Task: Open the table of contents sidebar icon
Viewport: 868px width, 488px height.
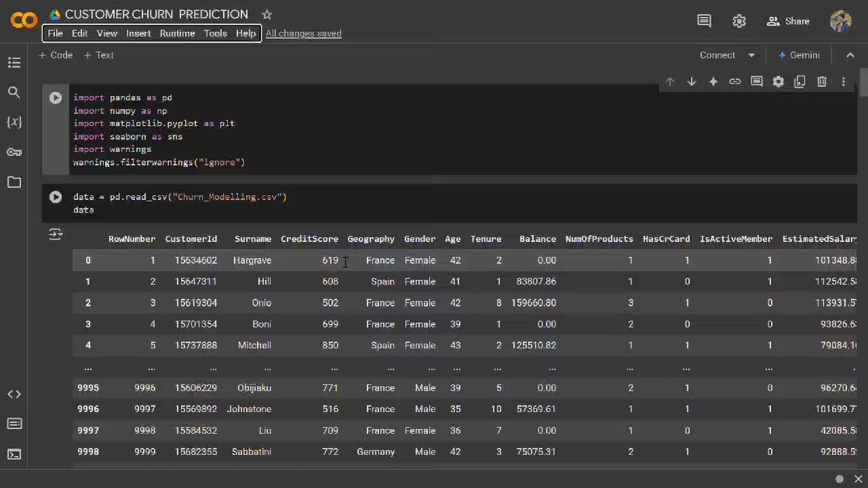Action: [x=14, y=62]
